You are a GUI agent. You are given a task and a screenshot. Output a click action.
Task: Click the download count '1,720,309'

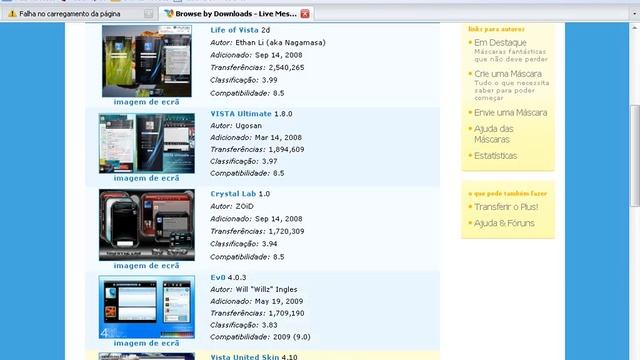(286, 231)
